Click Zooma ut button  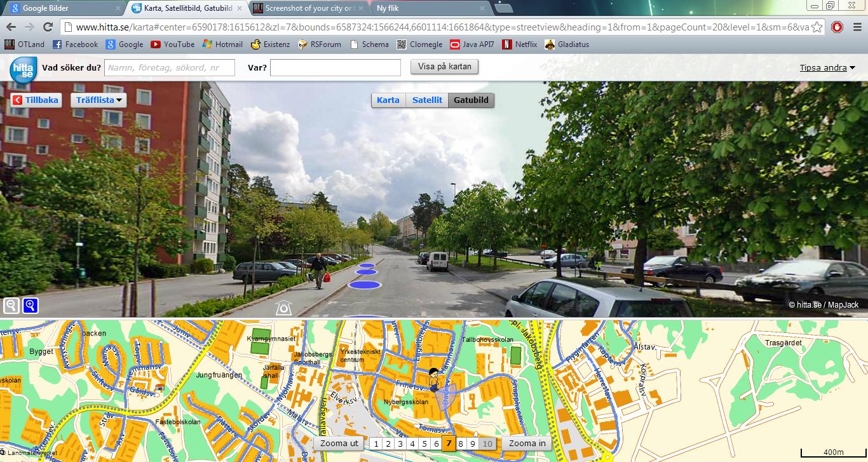(339, 444)
